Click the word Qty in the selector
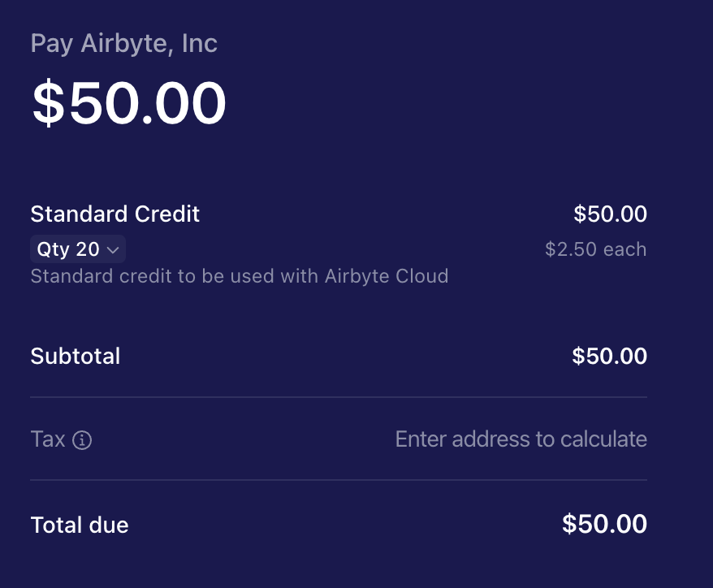Screen dimensions: 713x588 pos(54,249)
